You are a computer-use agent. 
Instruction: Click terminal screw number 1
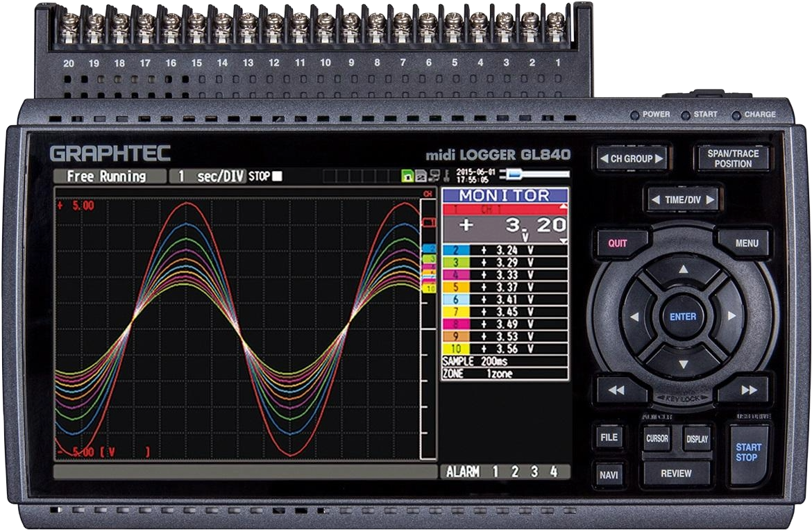(x=556, y=22)
